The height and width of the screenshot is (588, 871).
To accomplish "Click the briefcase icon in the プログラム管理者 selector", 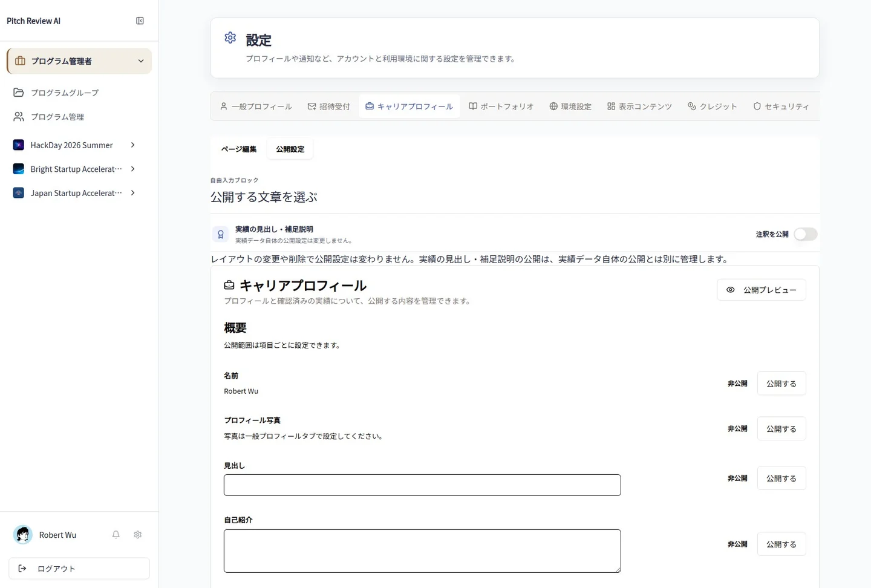I will (x=20, y=61).
